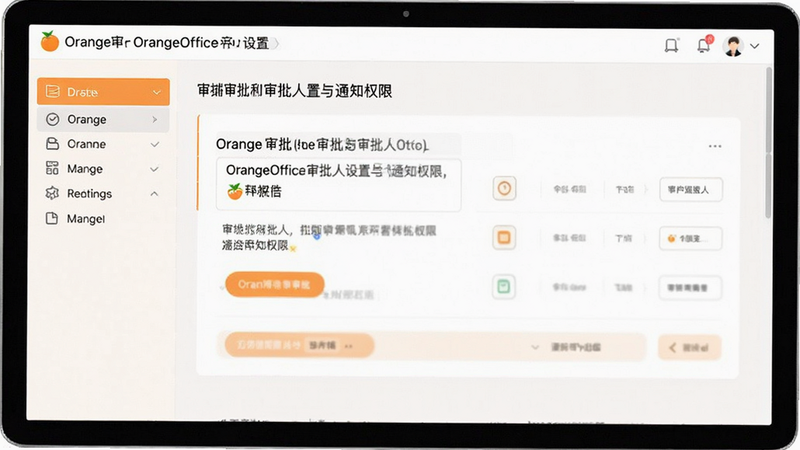This screenshot has height=450, width=800.
Task: Click the Reotings gear icon
Action: [53, 193]
